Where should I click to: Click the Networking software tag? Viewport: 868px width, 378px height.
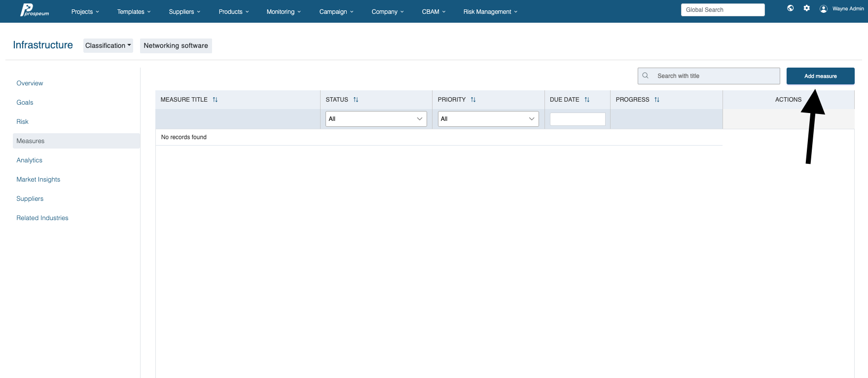(x=176, y=45)
